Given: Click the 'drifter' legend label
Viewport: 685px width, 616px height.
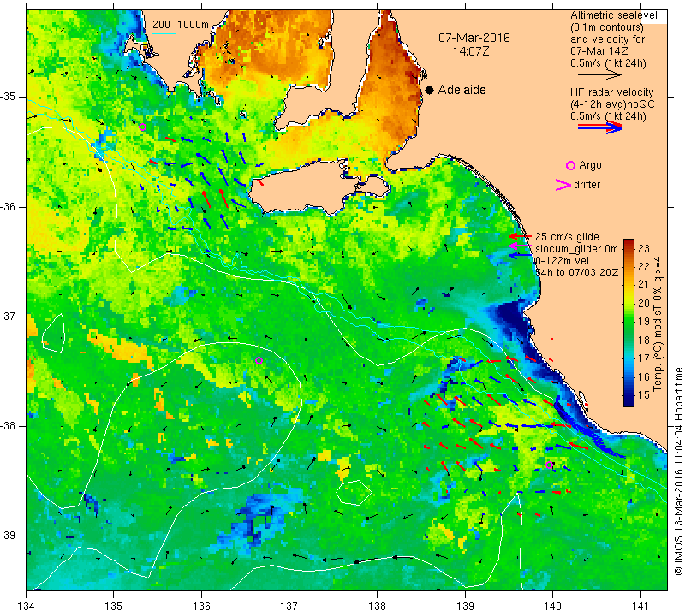Looking at the screenshot, I should pyautogui.click(x=587, y=185).
